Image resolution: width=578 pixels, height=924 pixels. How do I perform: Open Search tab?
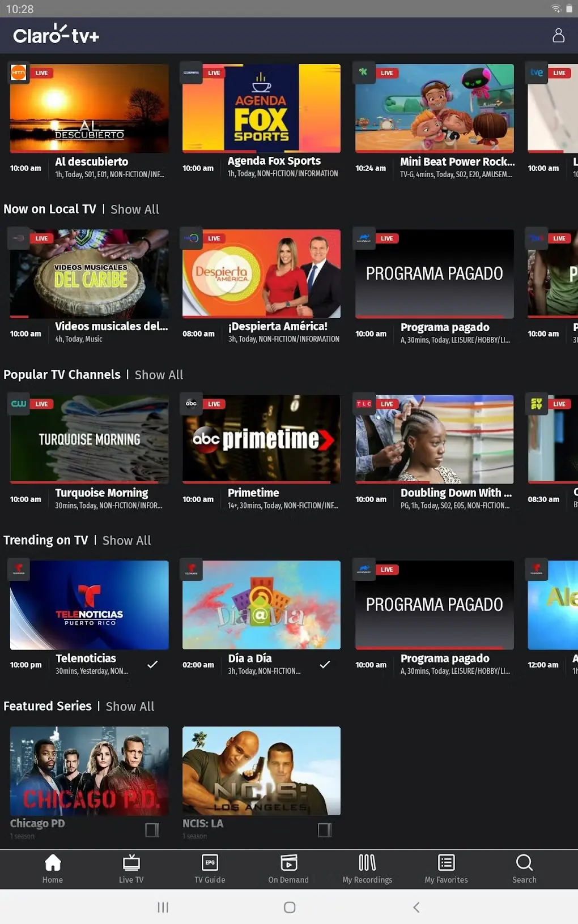point(524,869)
